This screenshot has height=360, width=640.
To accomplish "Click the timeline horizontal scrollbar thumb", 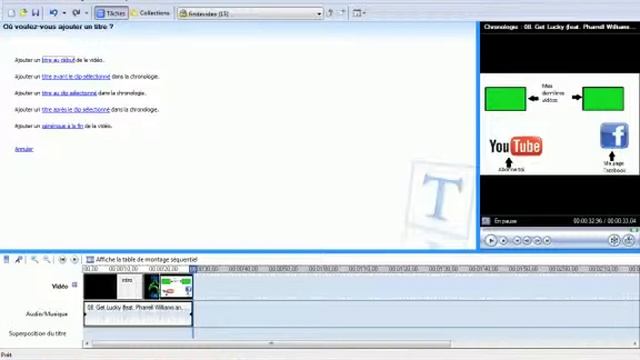I will click(271, 344).
